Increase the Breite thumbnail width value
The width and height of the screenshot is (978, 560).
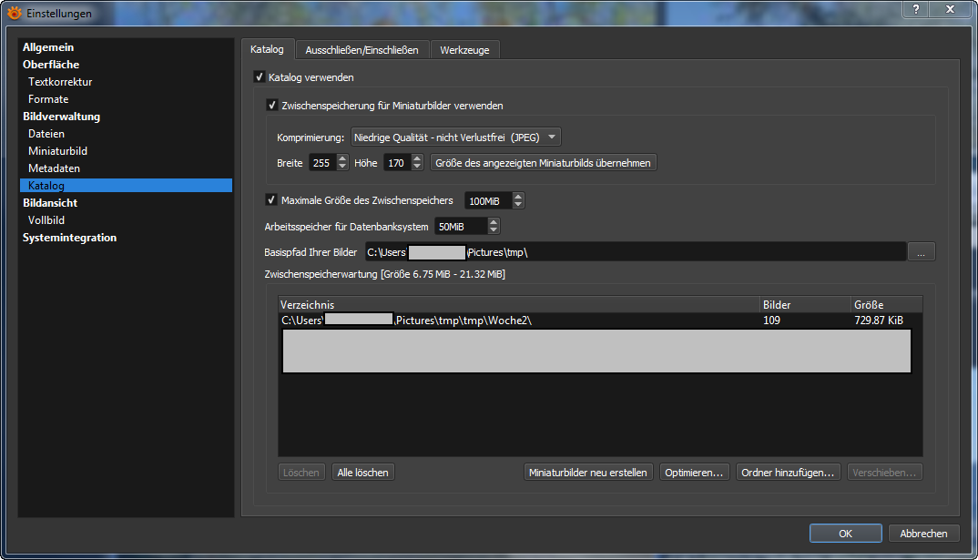click(x=342, y=158)
